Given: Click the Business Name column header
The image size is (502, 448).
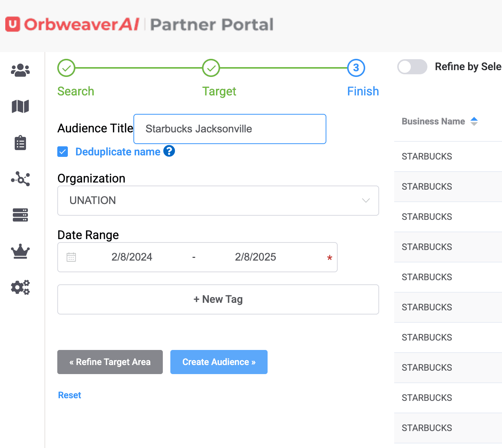Looking at the screenshot, I should [x=433, y=121].
